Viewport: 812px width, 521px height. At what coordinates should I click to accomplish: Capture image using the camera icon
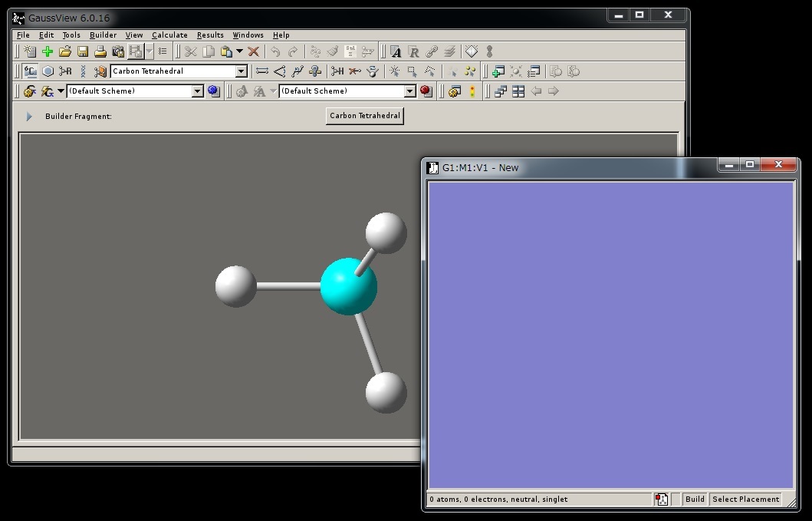tap(118, 51)
